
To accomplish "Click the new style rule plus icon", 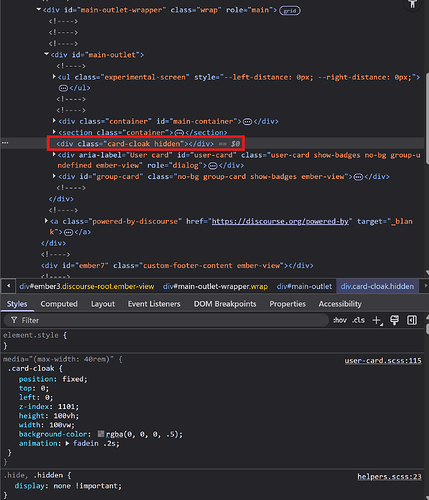I will coord(377,320).
